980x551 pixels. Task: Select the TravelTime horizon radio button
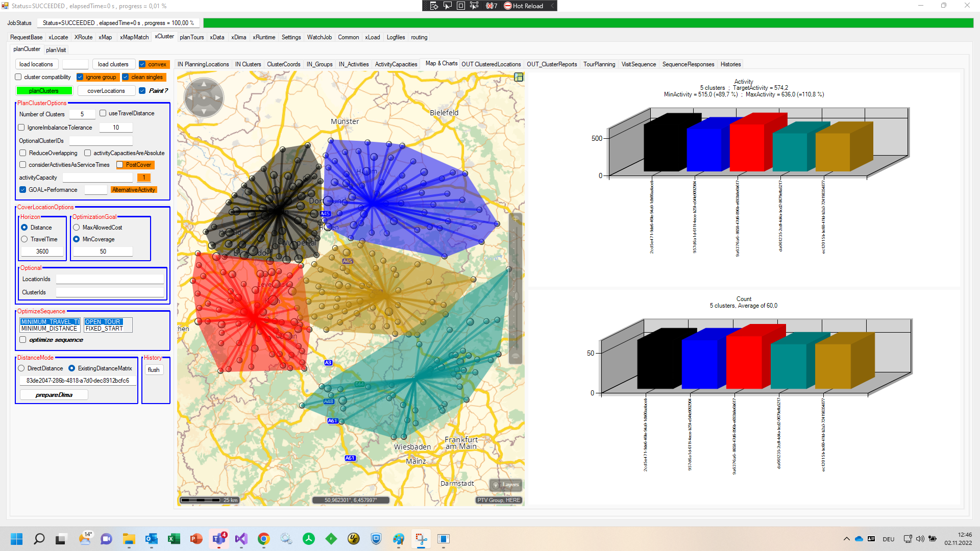point(24,239)
